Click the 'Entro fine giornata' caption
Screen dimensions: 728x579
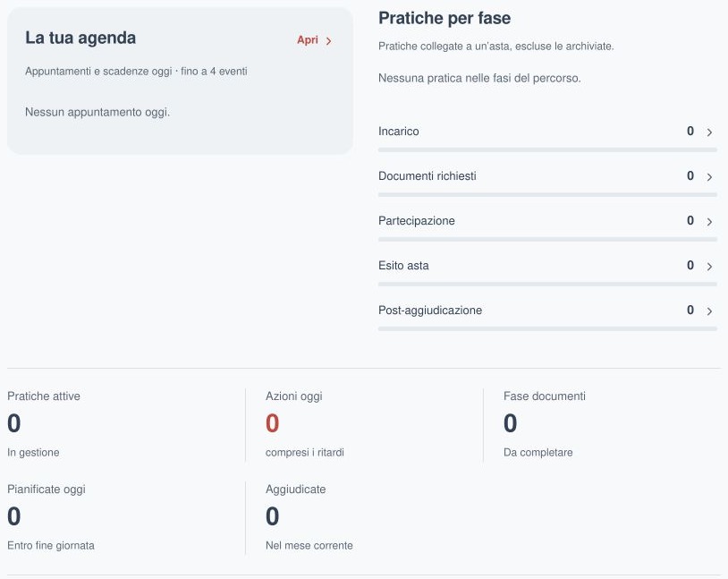(x=51, y=545)
